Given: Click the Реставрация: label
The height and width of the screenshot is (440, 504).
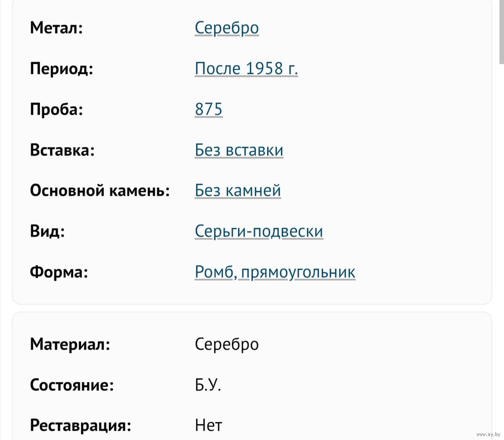Looking at the screenshot, I should coord(81,426).
